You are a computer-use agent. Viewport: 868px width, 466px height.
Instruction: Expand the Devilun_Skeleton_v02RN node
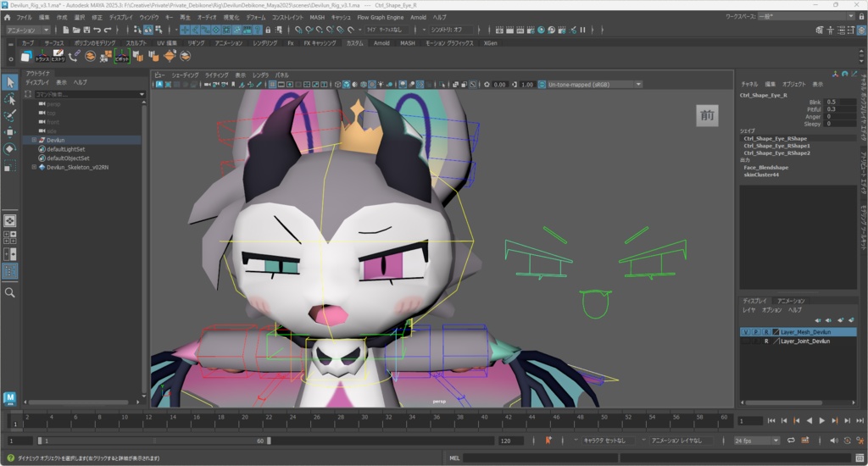click(x=34, y=167)
